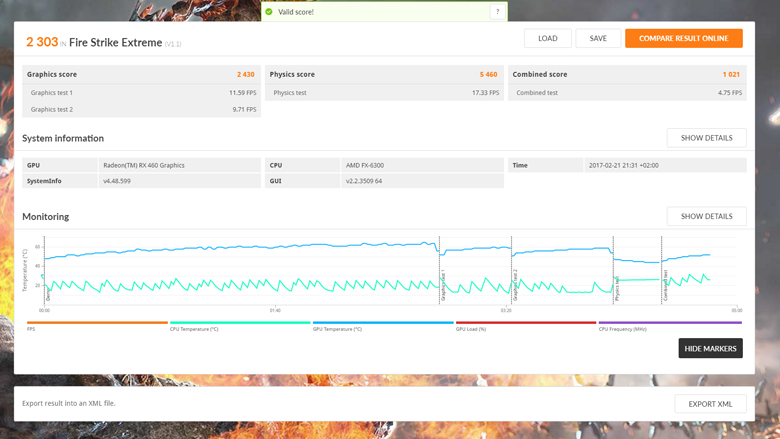Select the Graphics score header row
Viewport: 780px width, 439px height.
pos(141,75)
